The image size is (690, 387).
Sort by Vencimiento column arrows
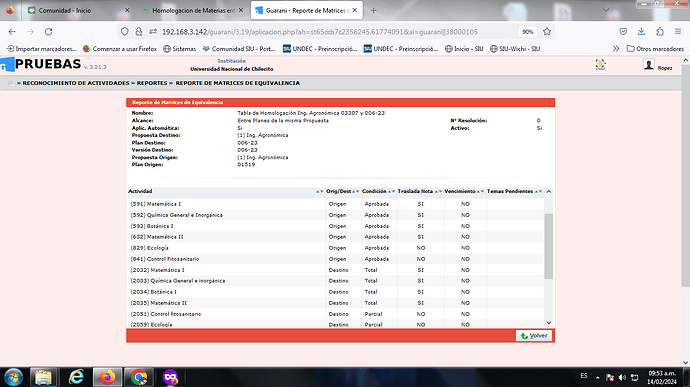(x=480, y=192)
